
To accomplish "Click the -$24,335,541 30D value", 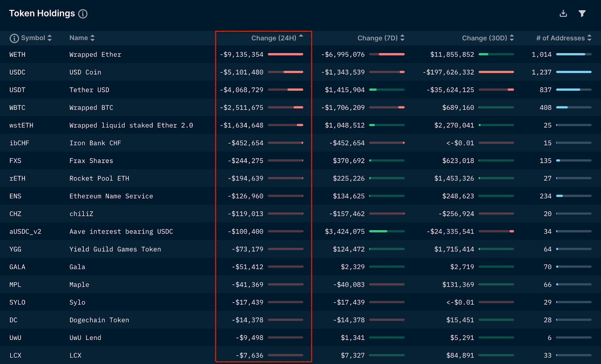I will coord(450,232).
